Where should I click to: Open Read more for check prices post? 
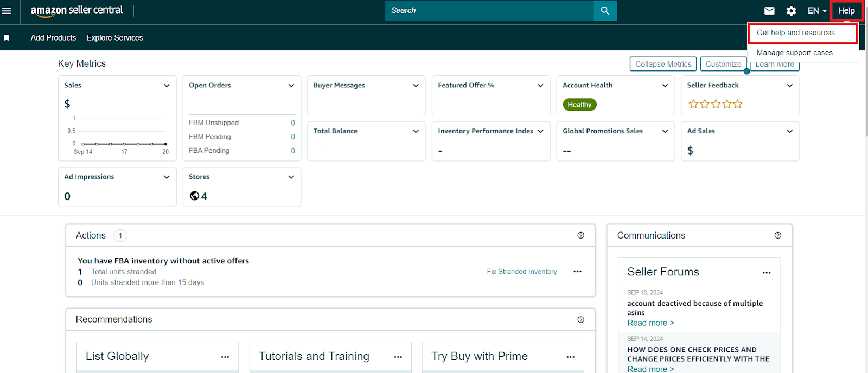(650, 369)
